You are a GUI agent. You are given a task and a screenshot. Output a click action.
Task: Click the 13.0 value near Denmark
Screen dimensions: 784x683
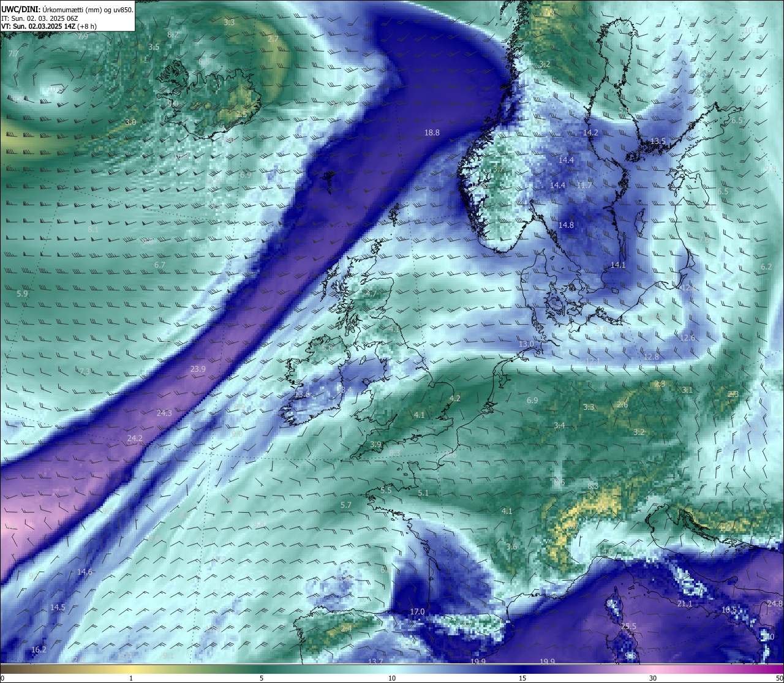526,344
